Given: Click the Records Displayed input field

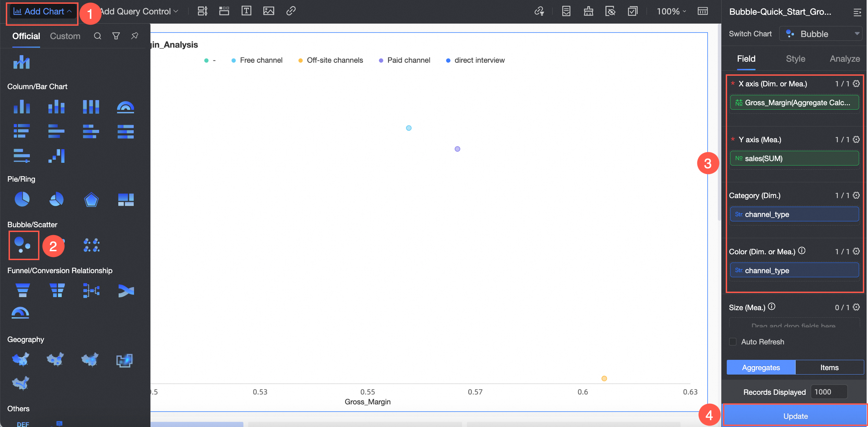Looking at the screenshot, I should coord(829,392).
